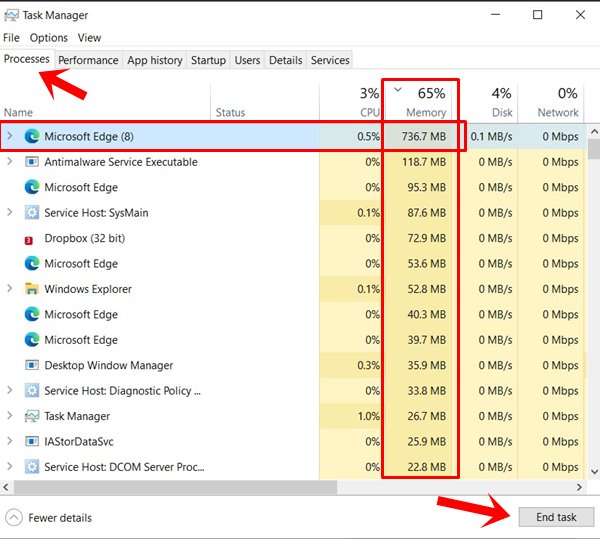
Task: Expand Service Host: DCOM Server Proc row
Action: [x=10, y=467]
